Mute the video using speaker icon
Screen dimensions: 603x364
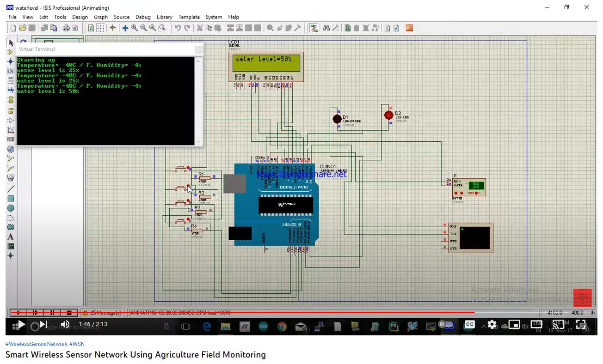coord(65,325)
